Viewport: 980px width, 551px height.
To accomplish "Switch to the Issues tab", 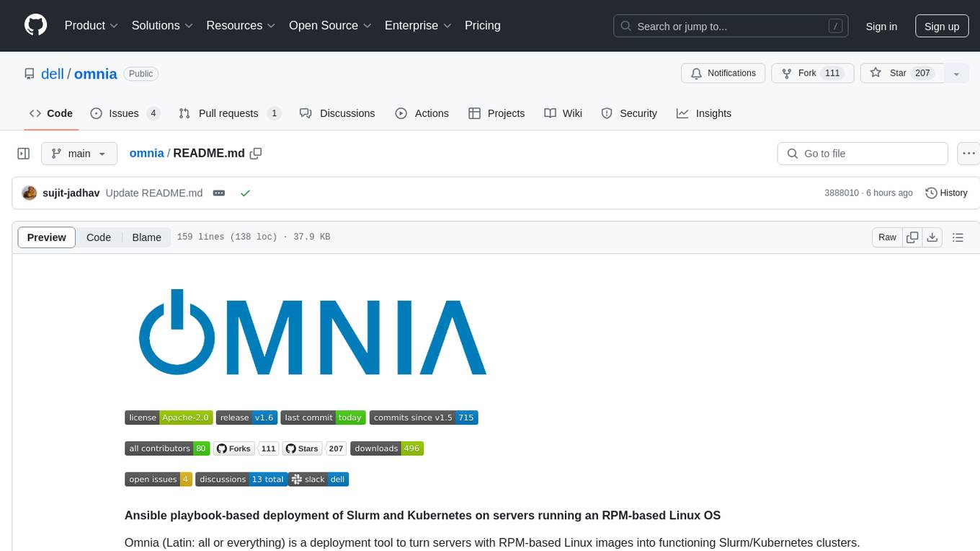I will (125, 113).
